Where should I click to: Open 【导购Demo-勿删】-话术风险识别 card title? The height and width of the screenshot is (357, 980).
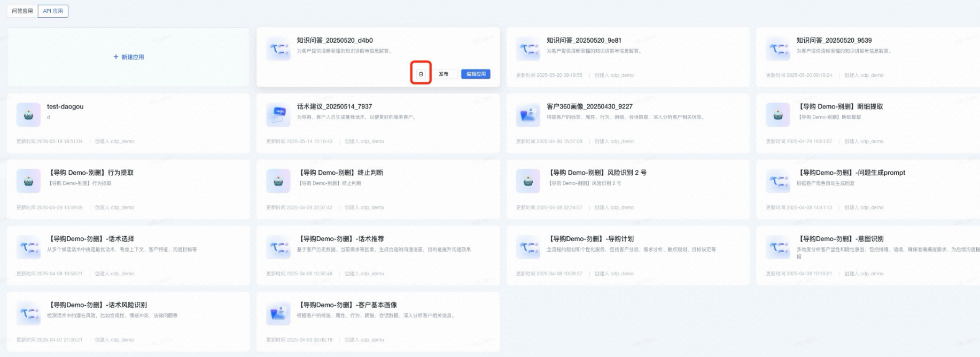coord(97,305)
